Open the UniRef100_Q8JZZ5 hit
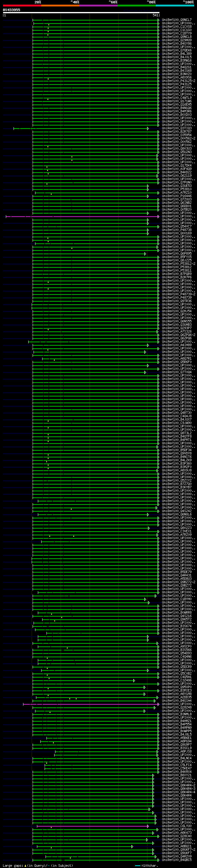Viewport: 197px width, 868px height. [176, 260]
